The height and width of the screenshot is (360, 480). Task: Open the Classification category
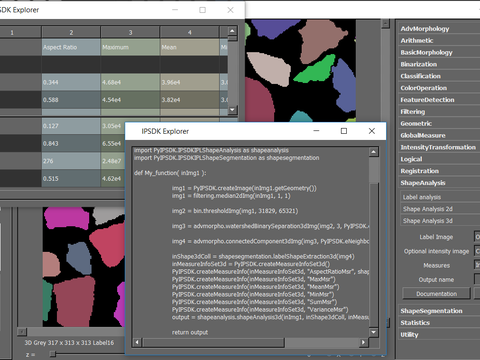420,76
